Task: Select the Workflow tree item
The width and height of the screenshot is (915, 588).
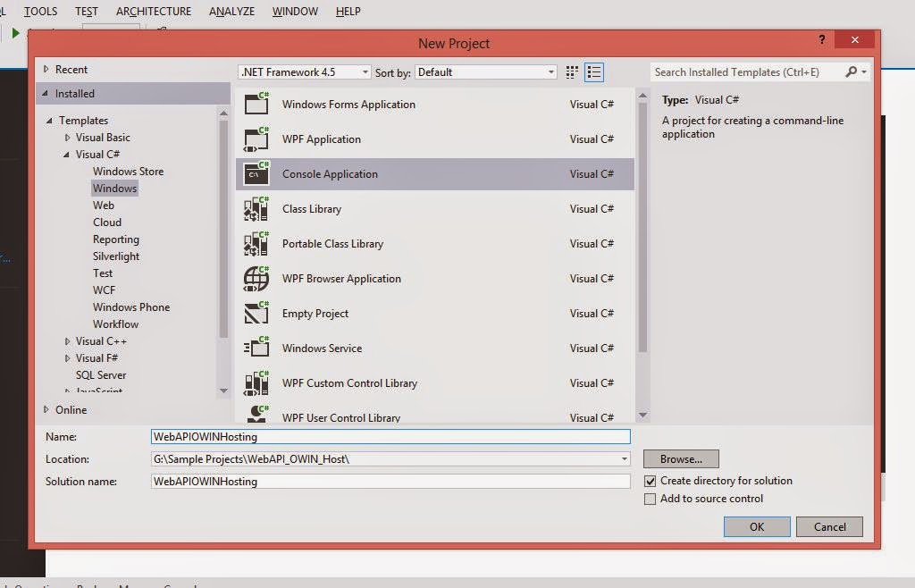Action: (115, 323)
